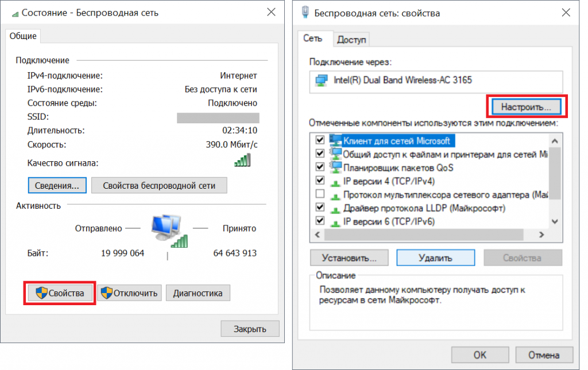The image size is (588, 370).
Task: Click the IPv4 protocol icon
Action: click(335, 181)
